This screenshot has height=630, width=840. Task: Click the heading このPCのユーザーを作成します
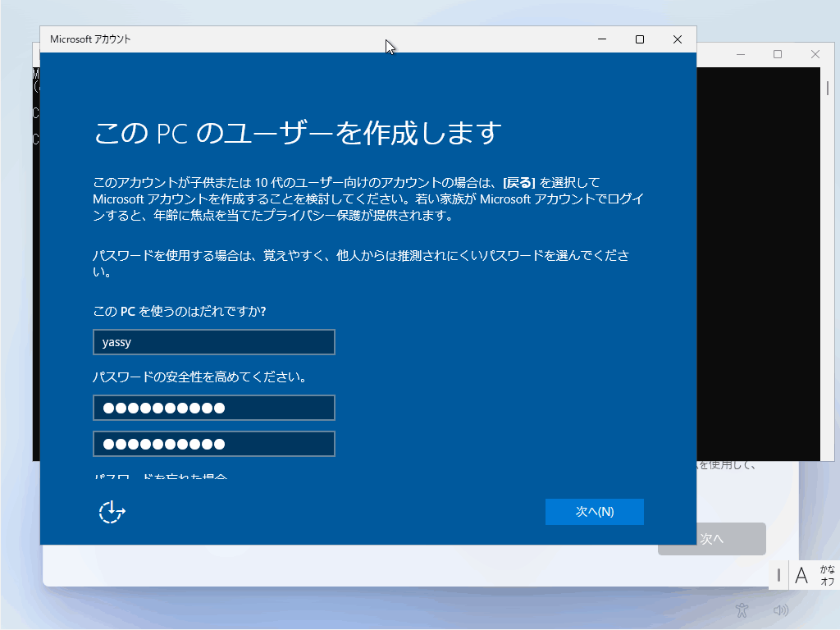298,133
